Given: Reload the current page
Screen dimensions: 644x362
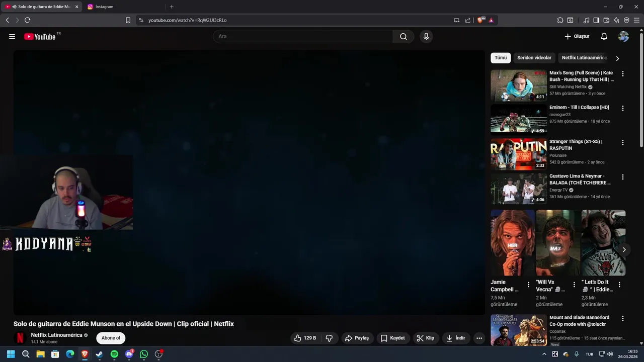Looking at the screenshot, I should [x=27, y=20].
